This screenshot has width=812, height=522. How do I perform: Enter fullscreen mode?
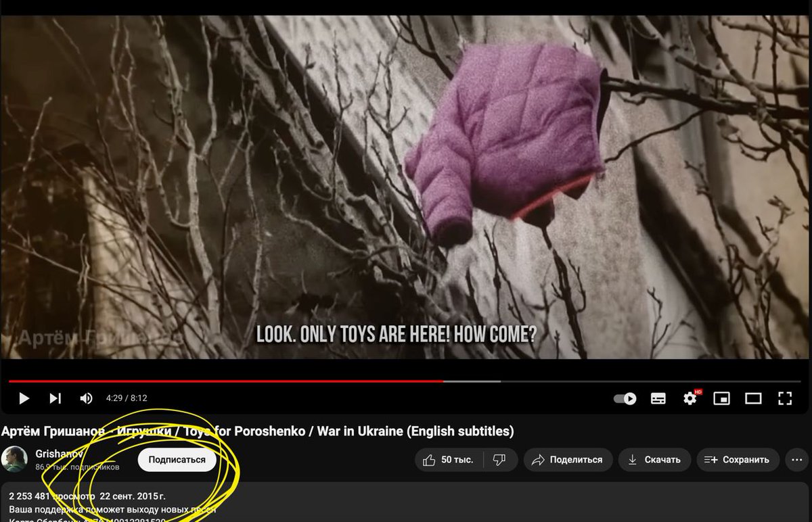click(785, 398)
